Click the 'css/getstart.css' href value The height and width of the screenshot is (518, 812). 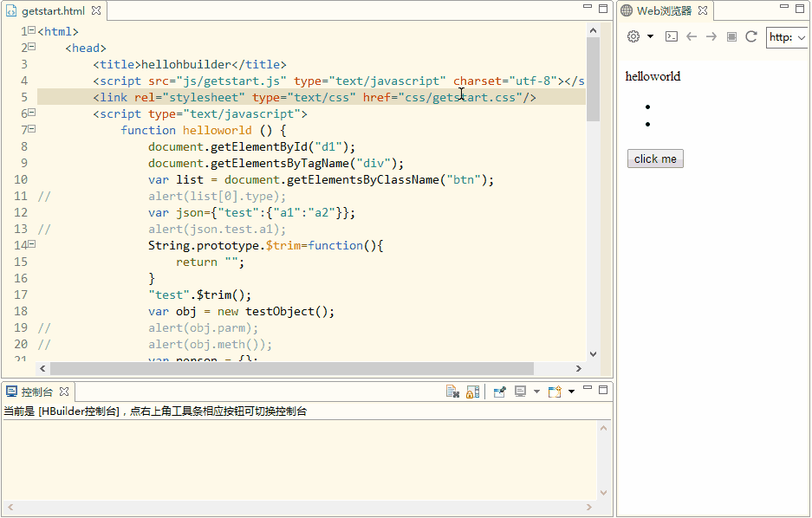tap(460, 98)
